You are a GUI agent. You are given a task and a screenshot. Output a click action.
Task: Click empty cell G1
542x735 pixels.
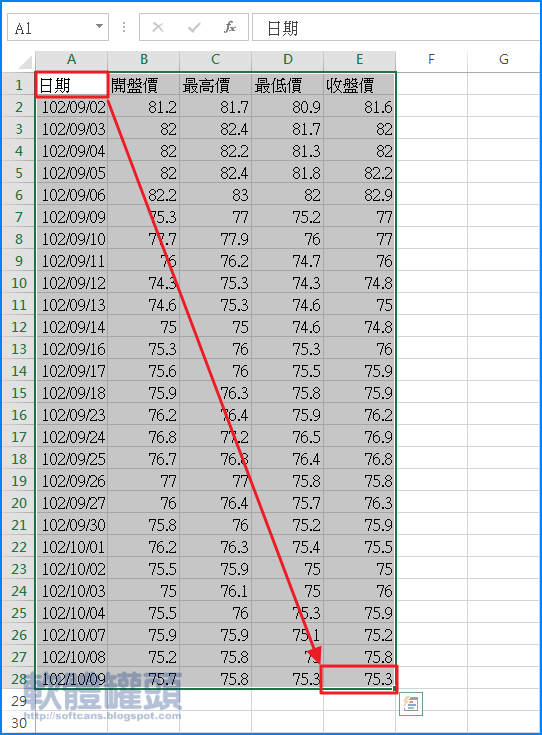pos(504,85)
